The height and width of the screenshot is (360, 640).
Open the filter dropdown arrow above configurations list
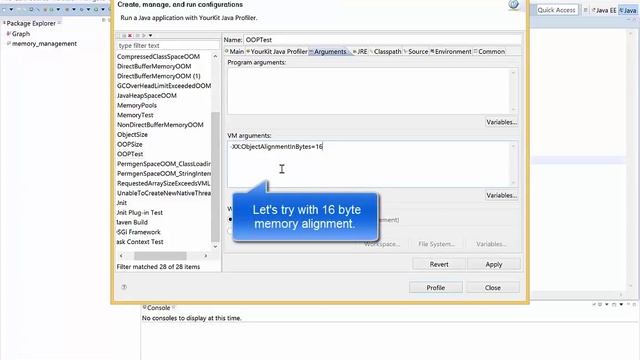[x=150, y=36]
